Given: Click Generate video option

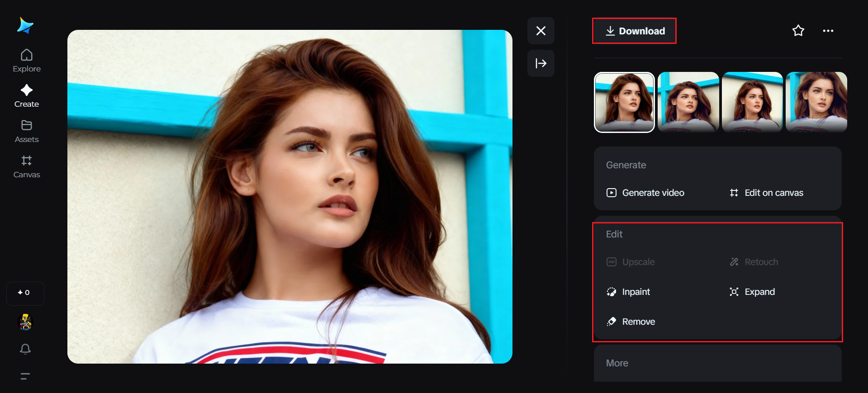Looking at the screenshot, I should pyautogui.click(x=645, y=193).
